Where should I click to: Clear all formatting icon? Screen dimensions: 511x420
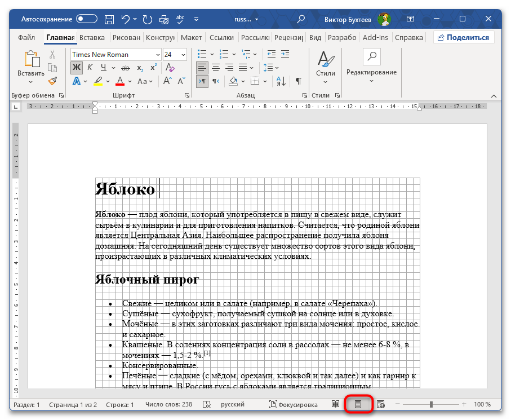click(170, 68)
